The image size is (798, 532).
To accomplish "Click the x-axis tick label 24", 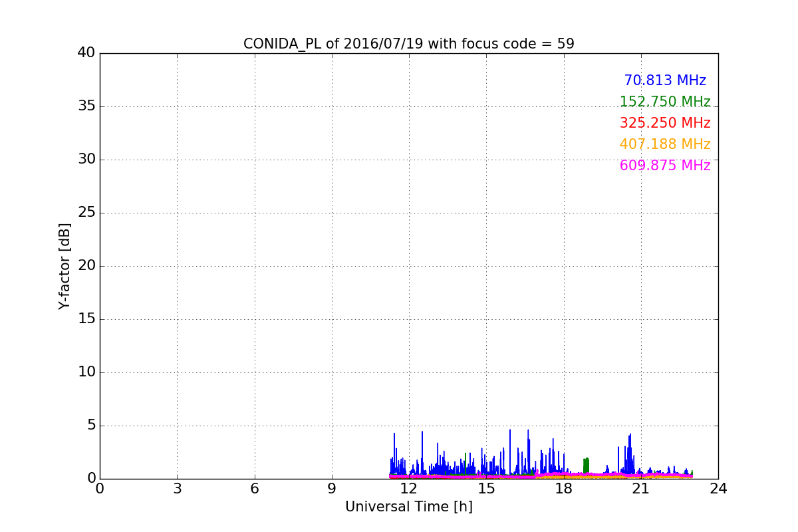I will [718, 489].
